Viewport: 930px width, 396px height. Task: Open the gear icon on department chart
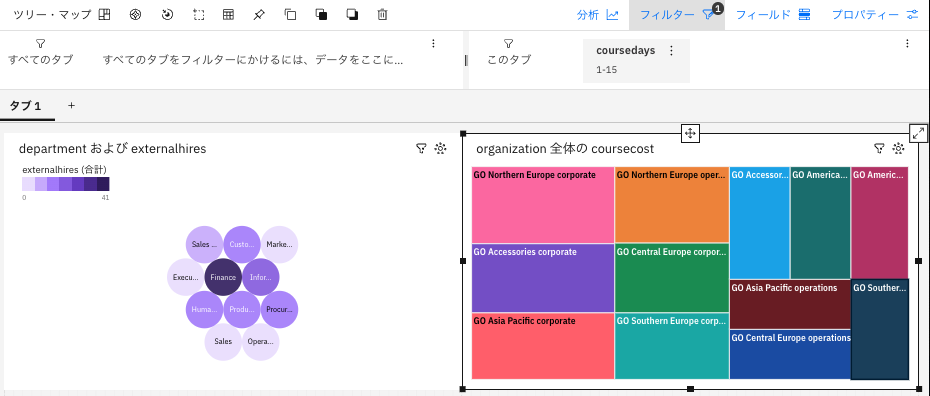[x=440, y=148]
